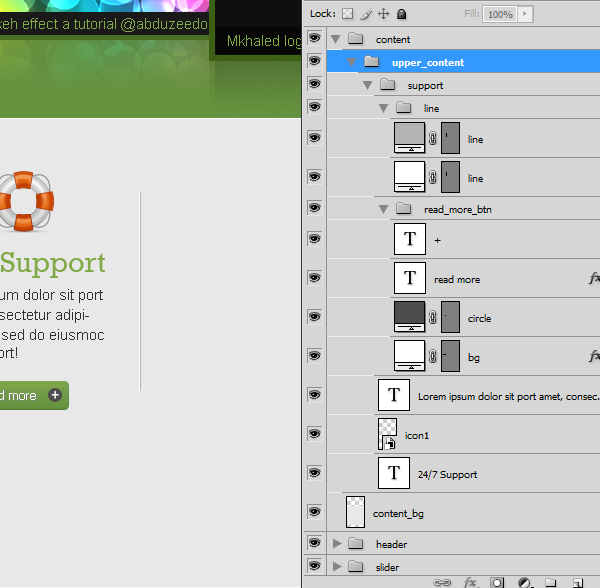Hide the content_bg layer
600x588 pixels.
tap(315, 512)
